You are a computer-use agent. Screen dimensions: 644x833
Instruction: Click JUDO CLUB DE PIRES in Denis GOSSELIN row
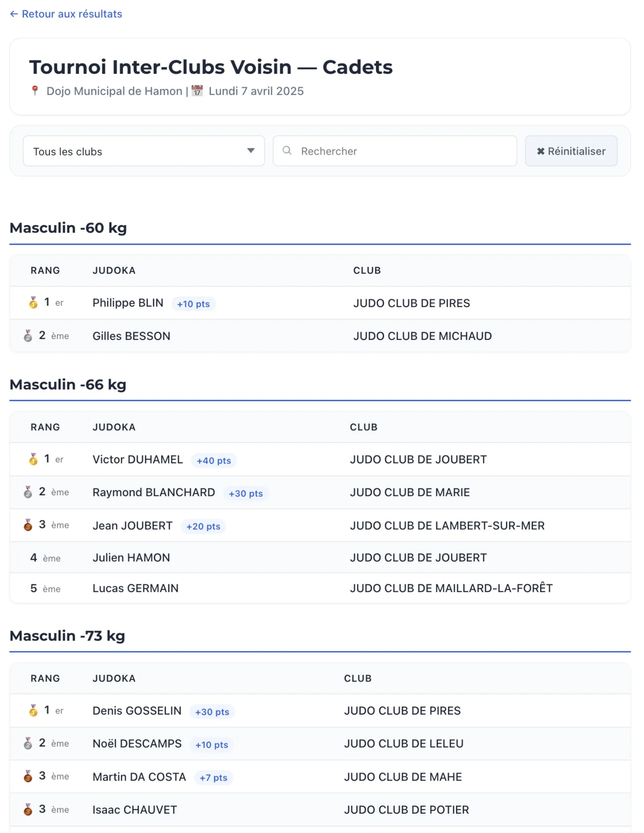402,711
